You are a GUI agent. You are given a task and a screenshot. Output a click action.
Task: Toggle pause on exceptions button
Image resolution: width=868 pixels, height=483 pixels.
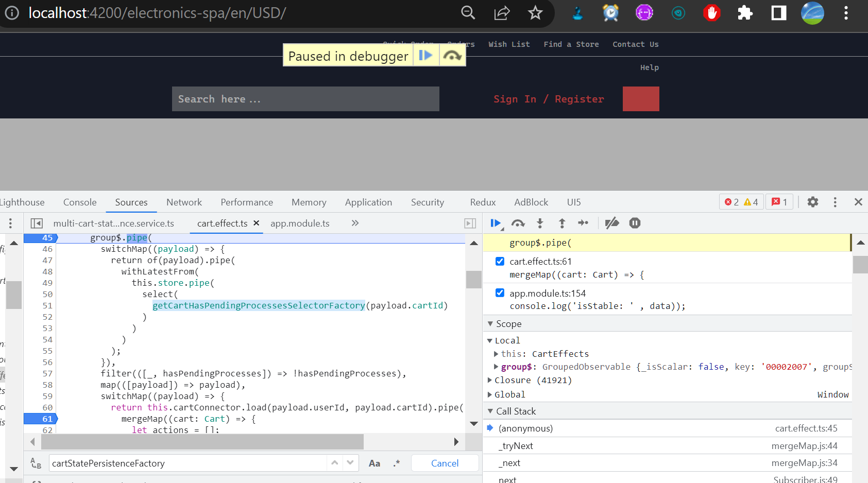(635, 223)
